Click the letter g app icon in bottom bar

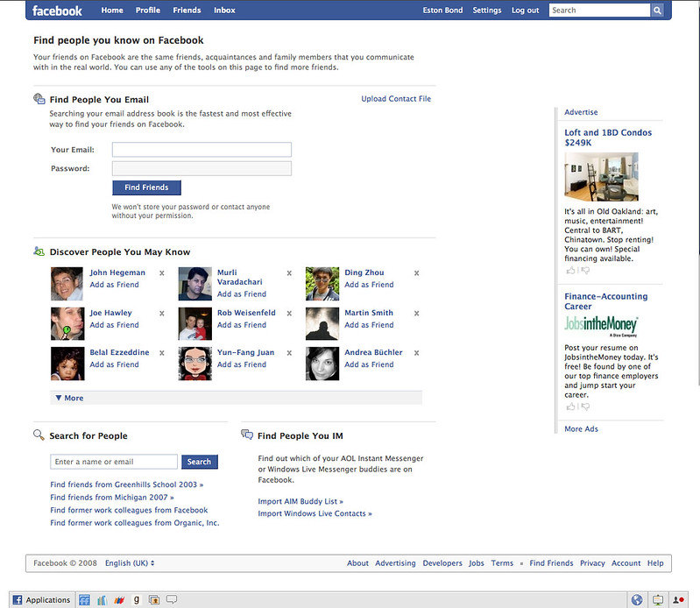click(x=137, y=600)
